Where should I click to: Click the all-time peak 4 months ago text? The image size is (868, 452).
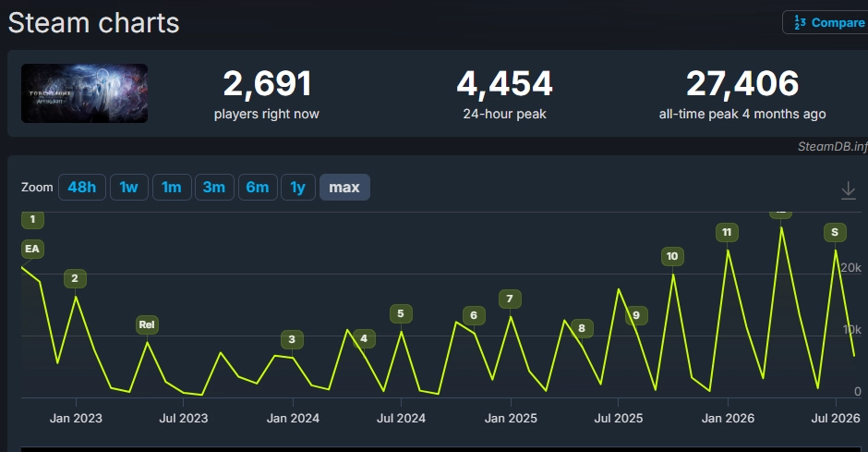[742, 114]
